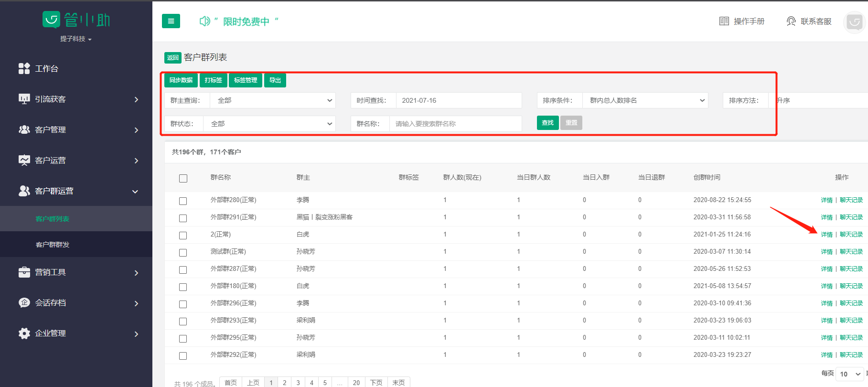Screen dimensions: 868x387
Task: Click the 群名称 search input
Action: coord(456,124)
